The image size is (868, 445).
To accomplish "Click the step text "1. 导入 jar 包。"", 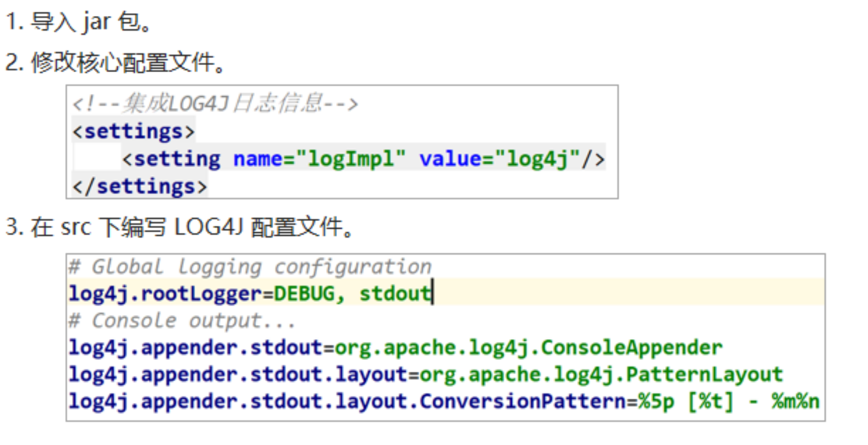I will tap(79, 22).
